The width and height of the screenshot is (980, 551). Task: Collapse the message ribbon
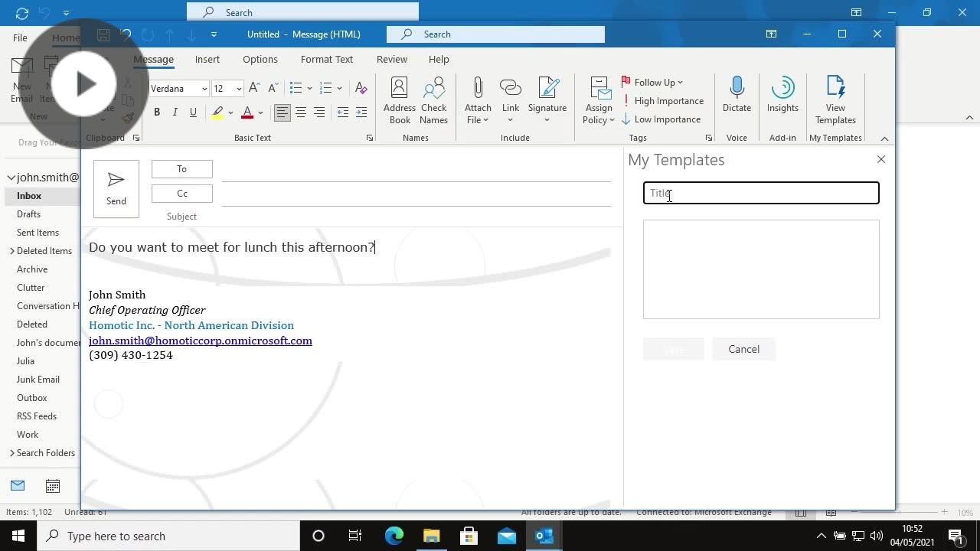pyautogui.click(x=884, y=139)
